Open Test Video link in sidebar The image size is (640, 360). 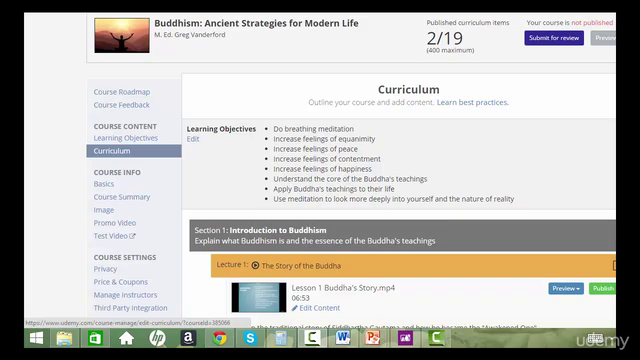pos(111,236)
